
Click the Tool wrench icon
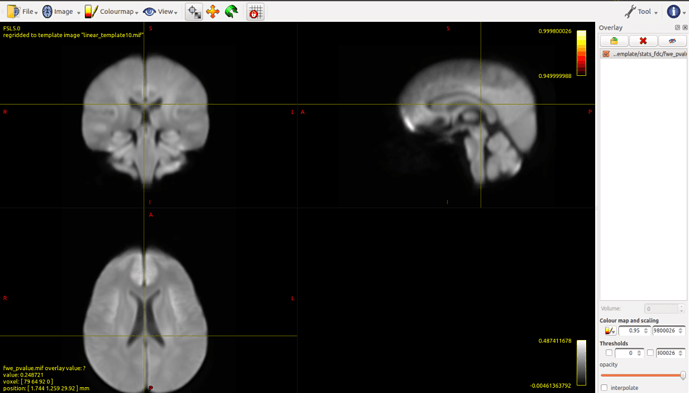630,11
